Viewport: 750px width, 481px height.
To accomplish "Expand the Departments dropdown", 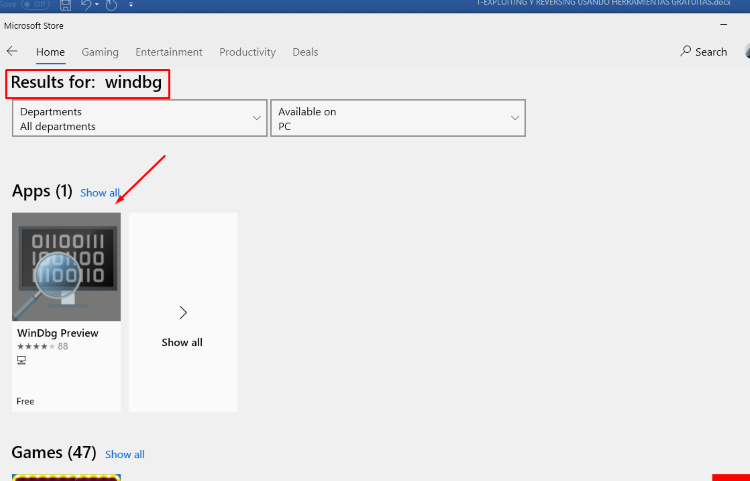I will (140, 118).
